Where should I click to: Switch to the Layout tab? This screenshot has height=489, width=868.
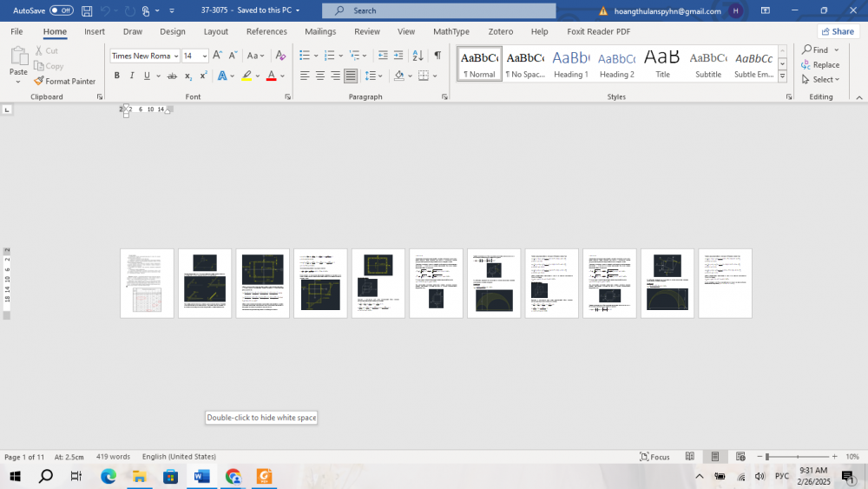(x=215, y=31)
